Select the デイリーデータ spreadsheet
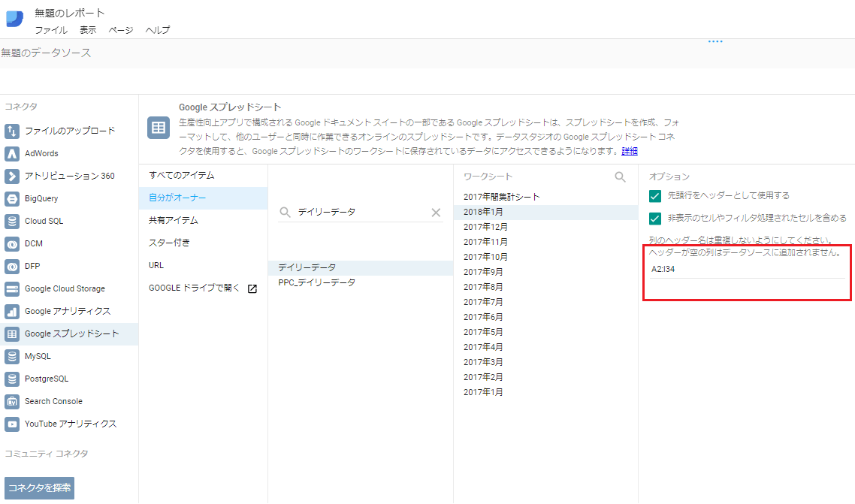The width and height of the screenshot is (855, 504). click(361, 267)
